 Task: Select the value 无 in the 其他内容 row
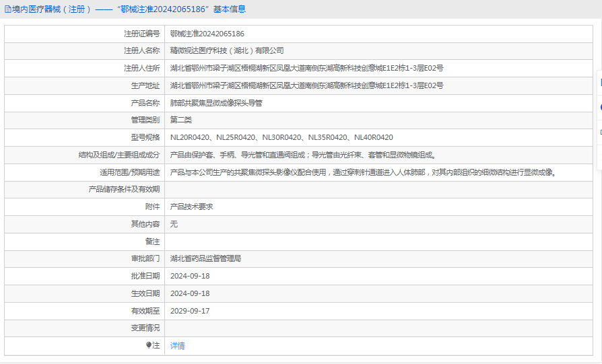point(174,224)
